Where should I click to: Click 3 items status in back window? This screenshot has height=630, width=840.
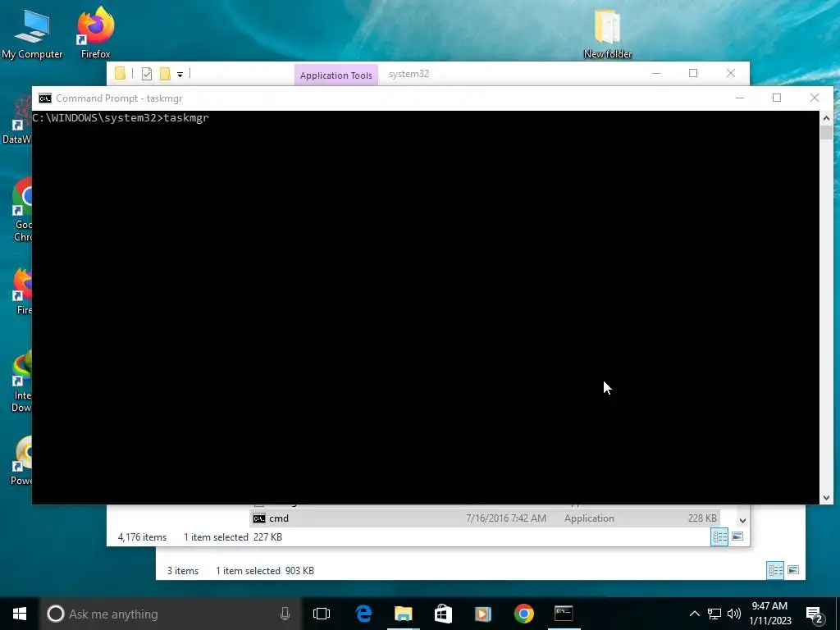click(183, 571)
